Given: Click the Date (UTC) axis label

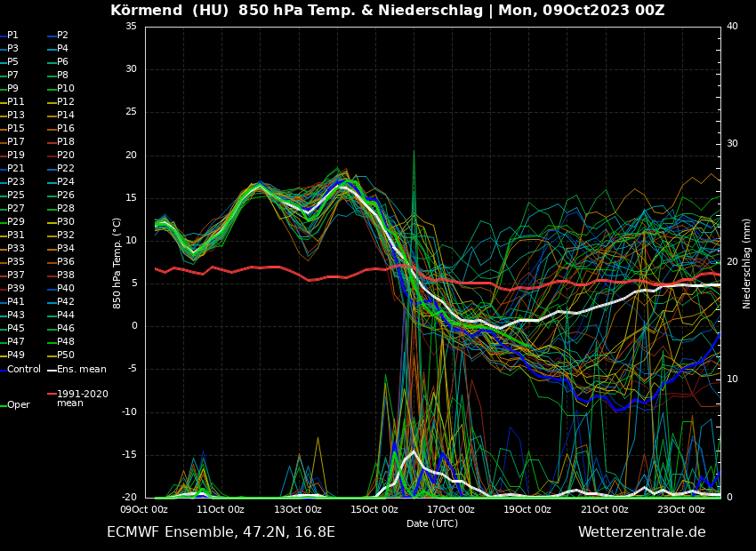Looking at the screenshot, I should coord(432,523).
